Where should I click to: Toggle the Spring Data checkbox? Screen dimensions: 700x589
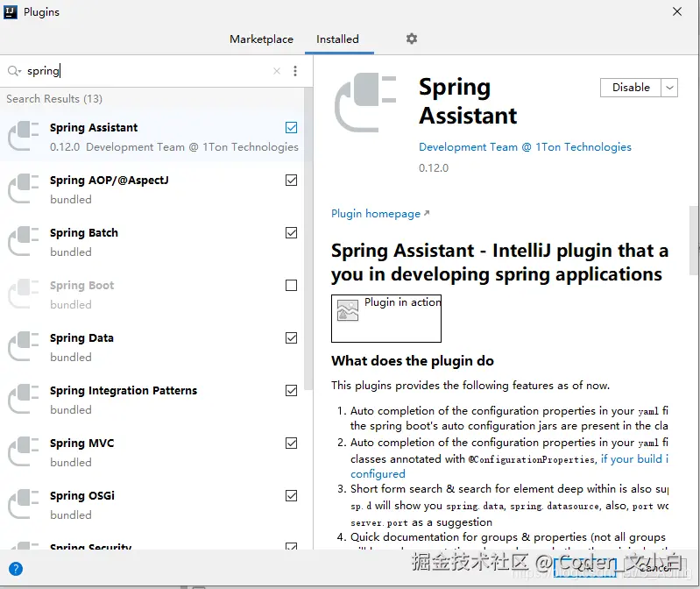coord(291,338)
